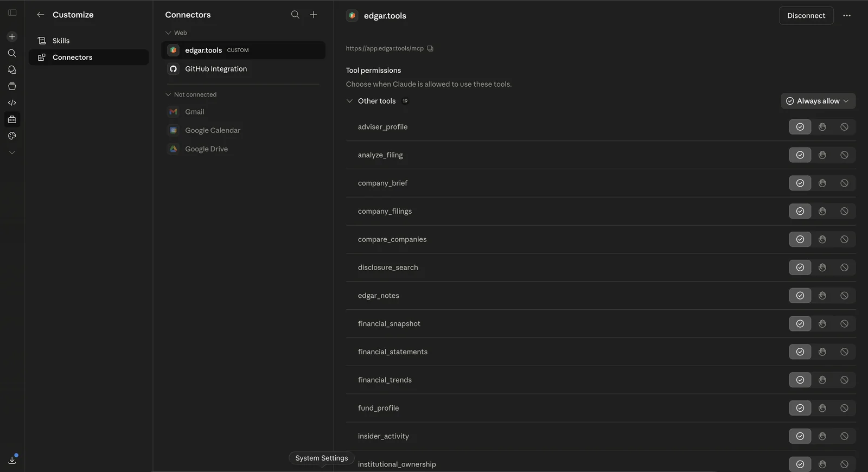Click the insider_activity tool name
Viewport: 868px width, 472px height.
(384, 436)
